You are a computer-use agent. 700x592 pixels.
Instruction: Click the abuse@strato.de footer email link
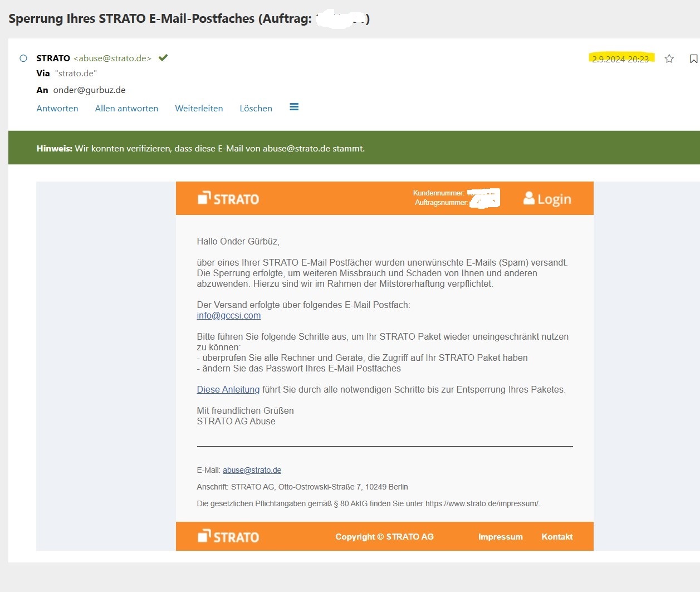coord(252,470)
